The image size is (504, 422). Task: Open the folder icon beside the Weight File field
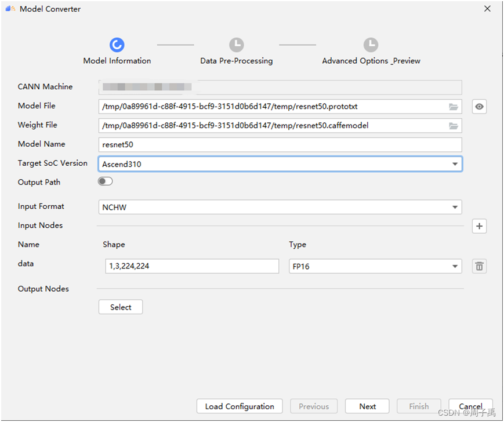[x=454, y=125]
